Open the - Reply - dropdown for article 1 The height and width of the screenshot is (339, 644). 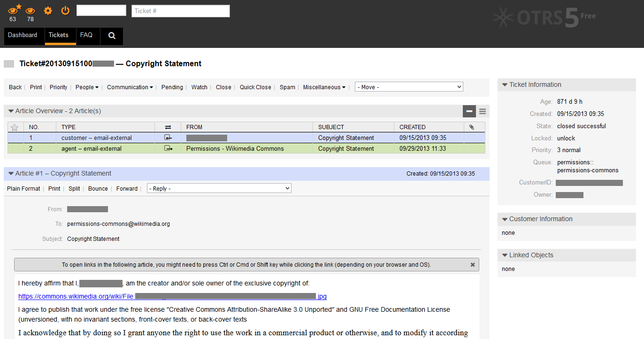pos(219,188)
